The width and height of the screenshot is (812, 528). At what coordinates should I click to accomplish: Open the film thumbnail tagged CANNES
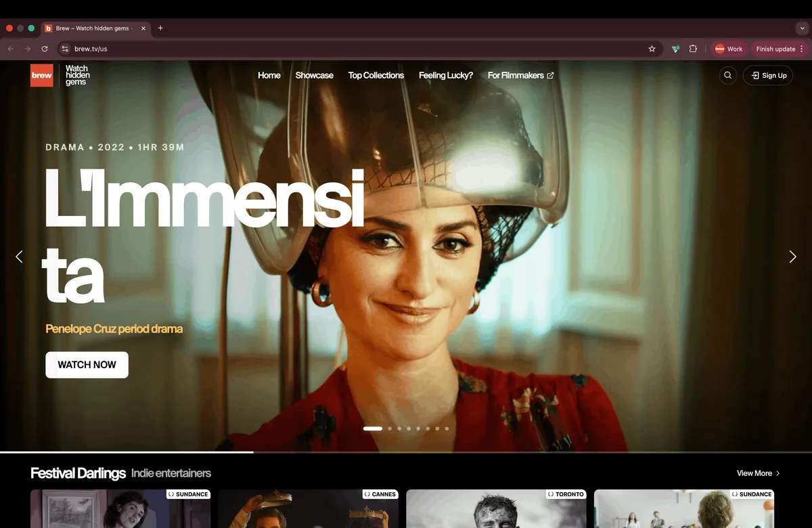(x=308, y=509)
